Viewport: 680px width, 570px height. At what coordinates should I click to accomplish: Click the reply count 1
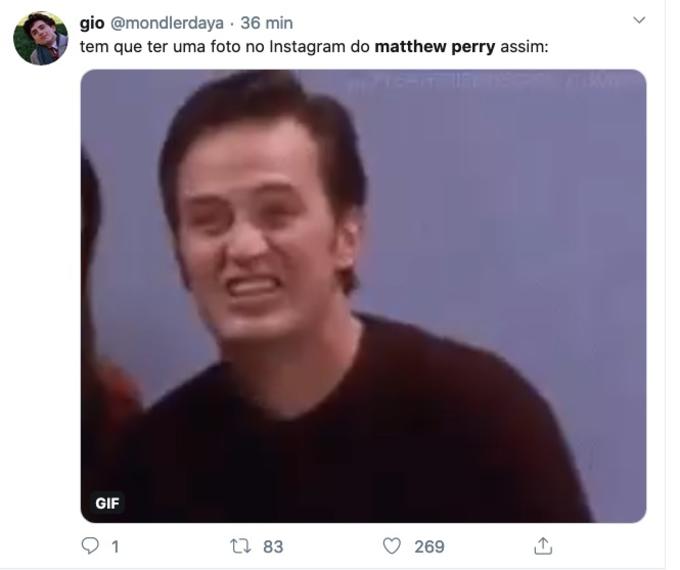click(x=115, y=547)
